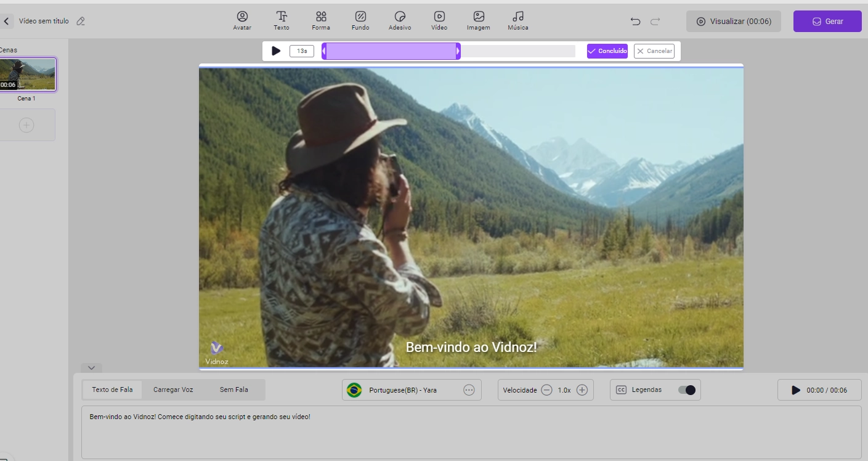The width and height of the screenshot is (868, 461).
Task: Open the Fundo background tool
Action: click(360, 20)
